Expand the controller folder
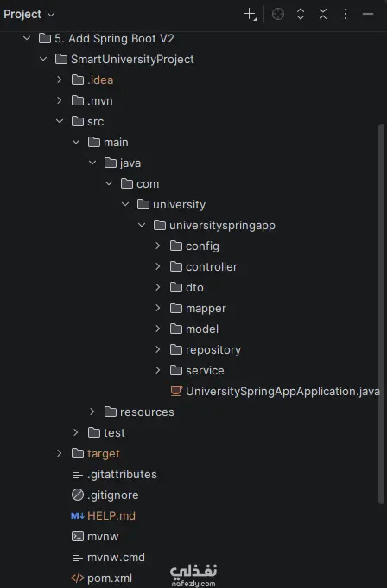 [x=158, y=266]
